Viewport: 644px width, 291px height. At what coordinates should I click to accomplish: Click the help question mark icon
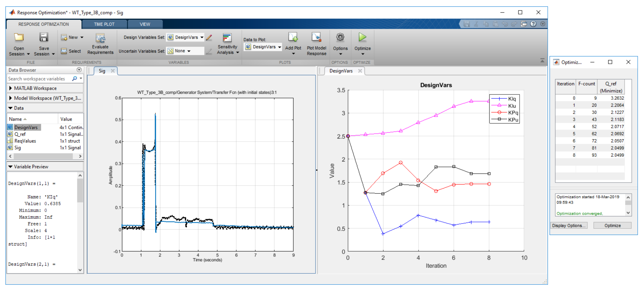coord(533,24)
